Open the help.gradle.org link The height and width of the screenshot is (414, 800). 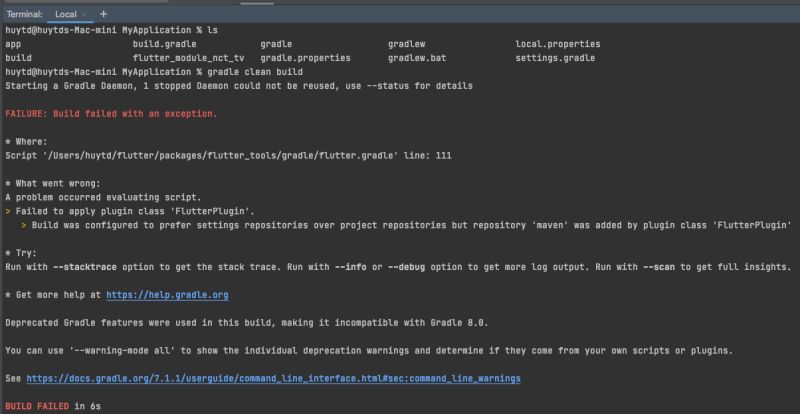click(167, 295)
